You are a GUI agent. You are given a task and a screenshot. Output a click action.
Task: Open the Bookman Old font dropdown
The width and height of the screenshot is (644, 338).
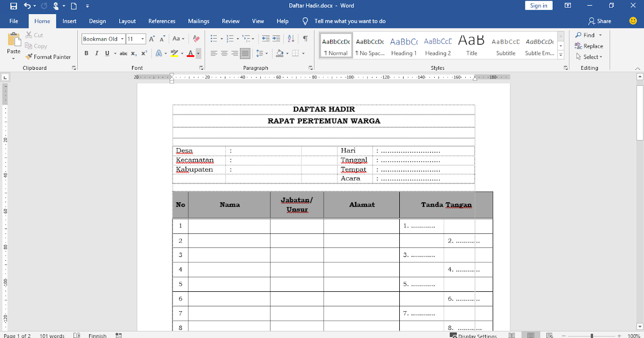tap(122, 39)
